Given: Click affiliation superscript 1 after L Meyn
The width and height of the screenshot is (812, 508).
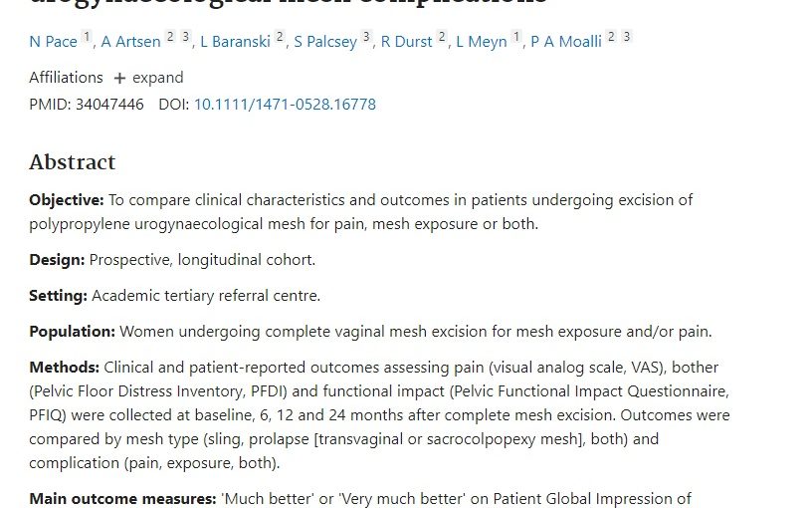Looking at the screenshot, I should [516, 37].
